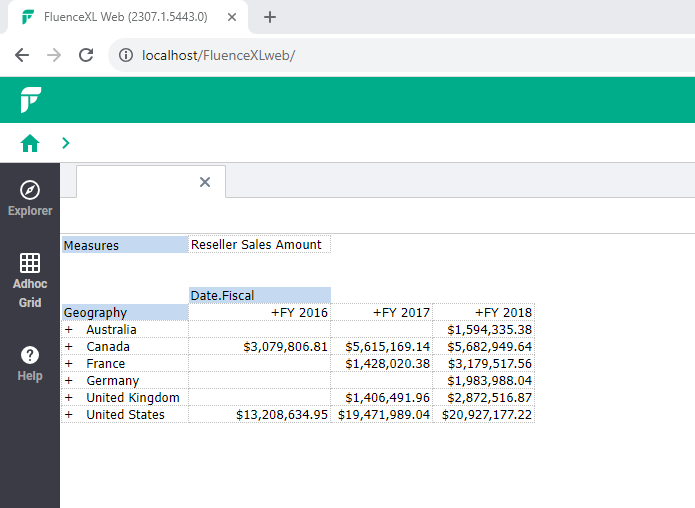Viewport: 695px width, 508px height.
Task: Reload the page with browser refresh icon
Action: [86, 55]
